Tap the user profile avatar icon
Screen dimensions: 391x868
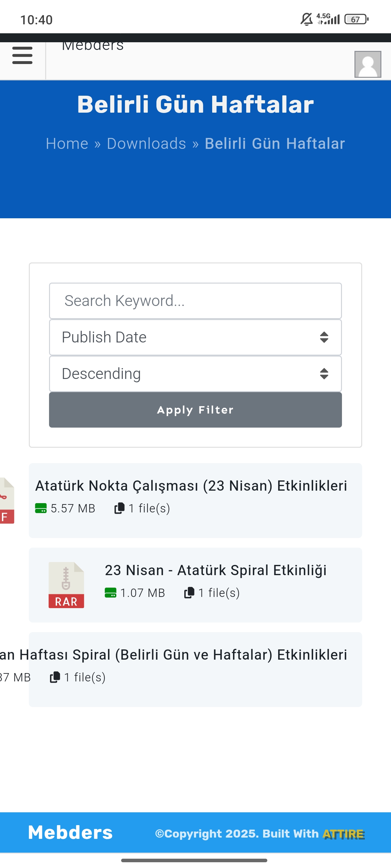coord(368,64)
